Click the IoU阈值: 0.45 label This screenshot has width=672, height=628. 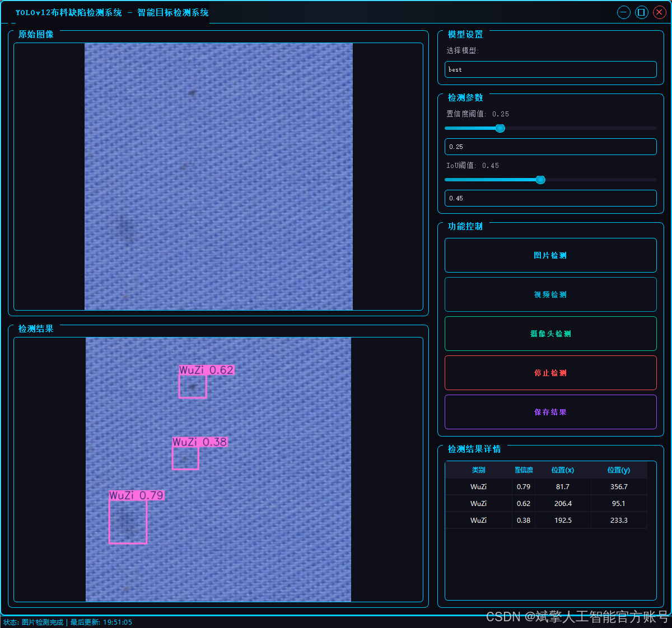[473, 165]
